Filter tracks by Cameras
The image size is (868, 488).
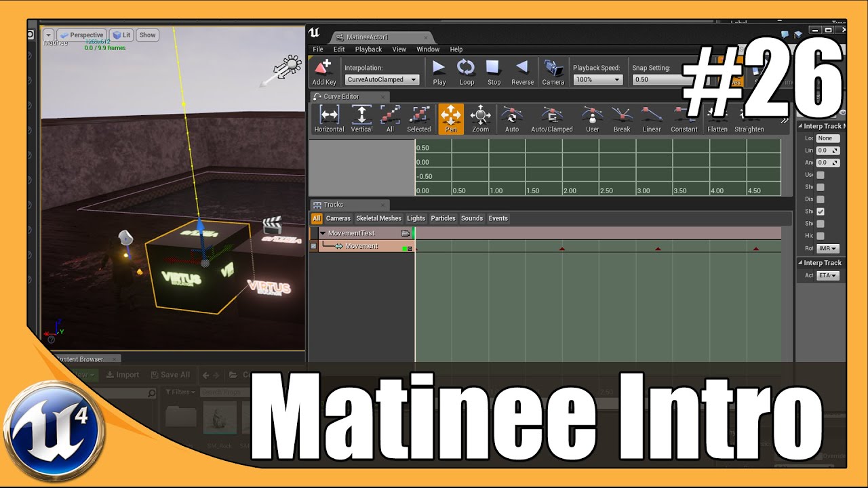pos(338,218)
